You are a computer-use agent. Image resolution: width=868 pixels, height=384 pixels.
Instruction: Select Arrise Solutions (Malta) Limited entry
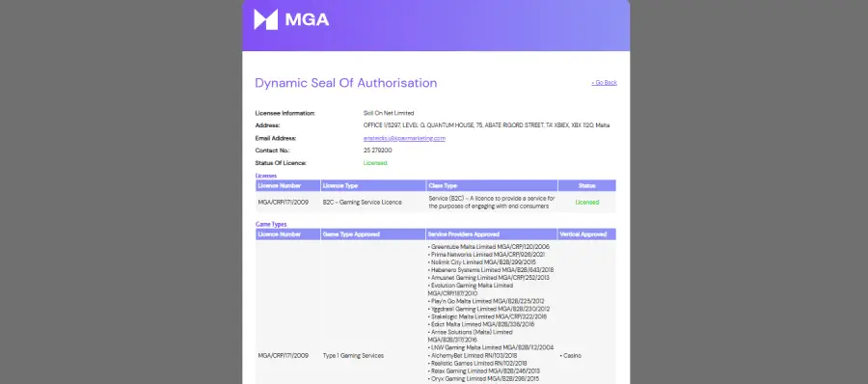(x=471, y=336)
